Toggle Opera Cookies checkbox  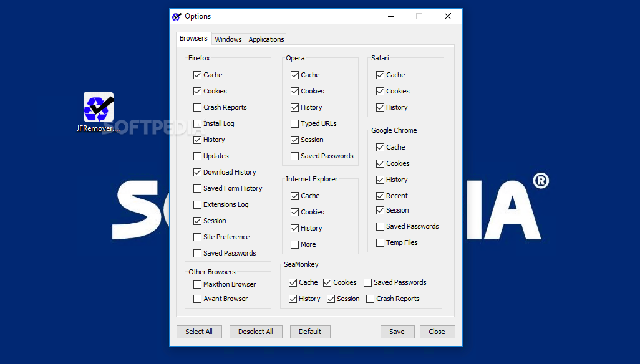point(294,91)
